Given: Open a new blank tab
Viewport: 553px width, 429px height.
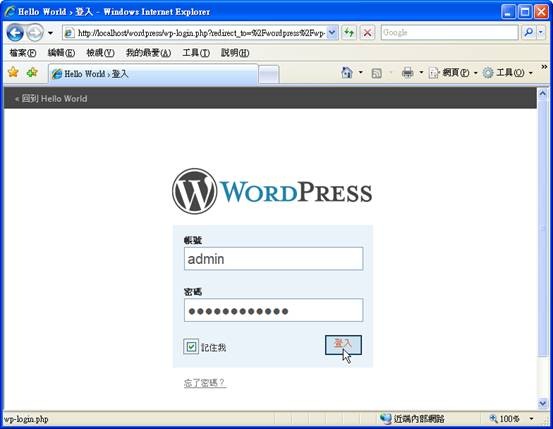Looking at the screenshot, I should click(269, 74).
